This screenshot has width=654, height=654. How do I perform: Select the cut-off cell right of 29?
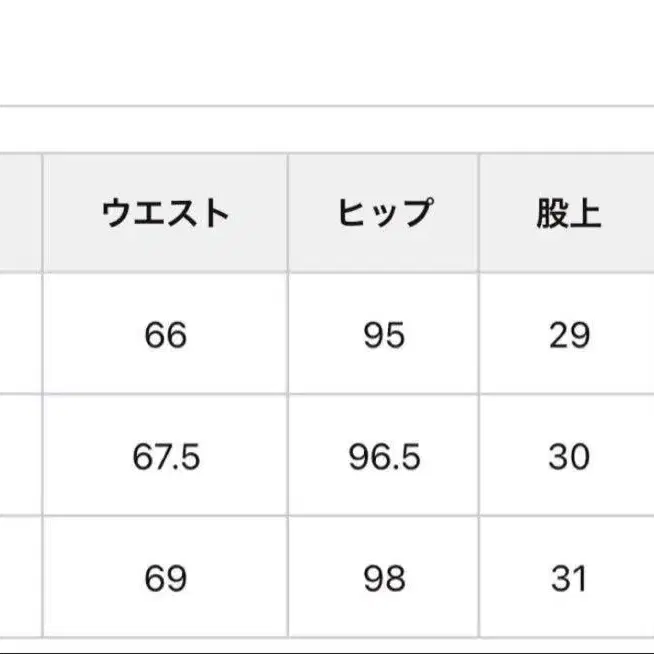tap(643, 334)
